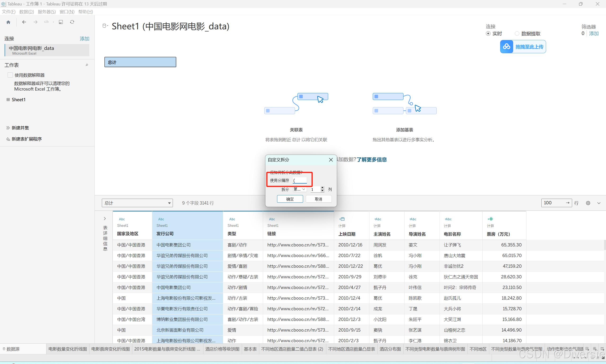Click the save icon in toolbar
Screen dimensions: 606x364
(x=61, y=22)
